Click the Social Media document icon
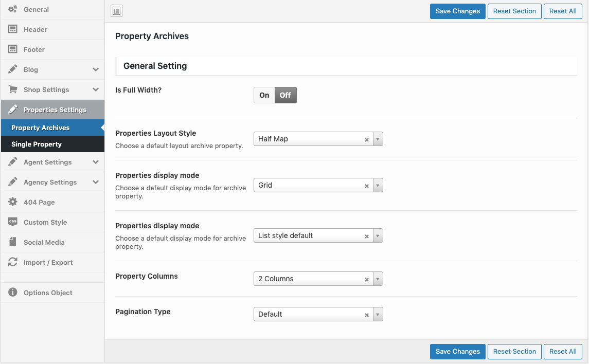589x364 pixels. tap(13, 242)
